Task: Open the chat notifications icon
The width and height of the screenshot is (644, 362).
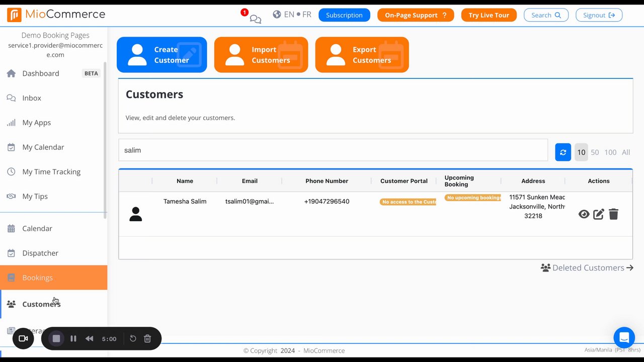Action: coord(255,19)
